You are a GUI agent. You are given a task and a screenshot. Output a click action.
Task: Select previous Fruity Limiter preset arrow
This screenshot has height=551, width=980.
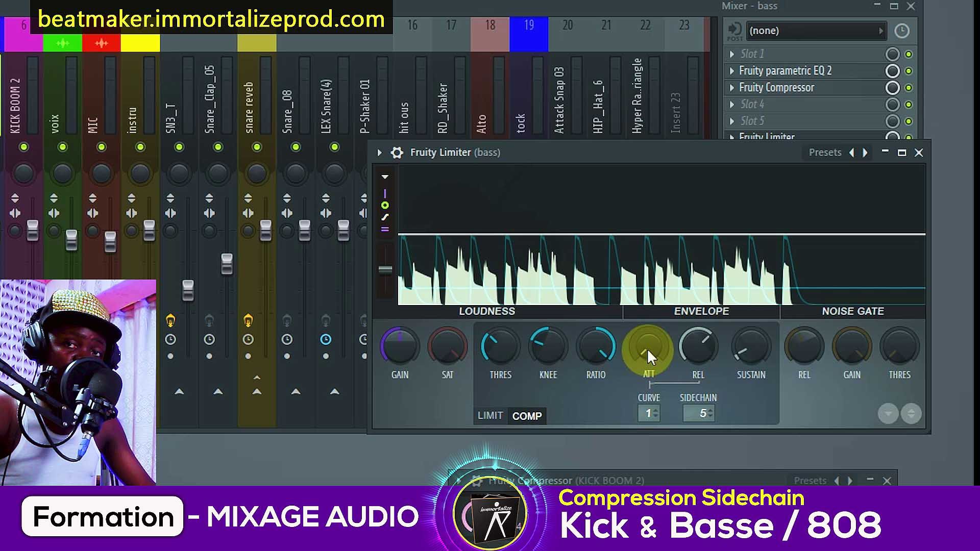[x=851, y=153]
